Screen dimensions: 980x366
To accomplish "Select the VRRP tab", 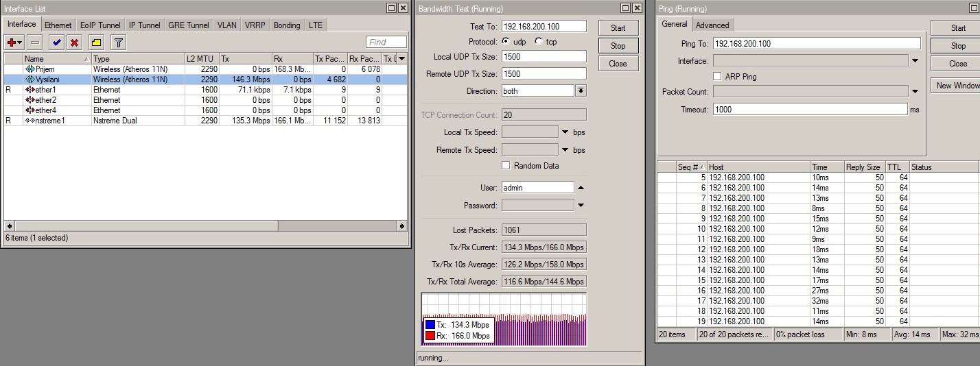I will (x=254, y=25).
